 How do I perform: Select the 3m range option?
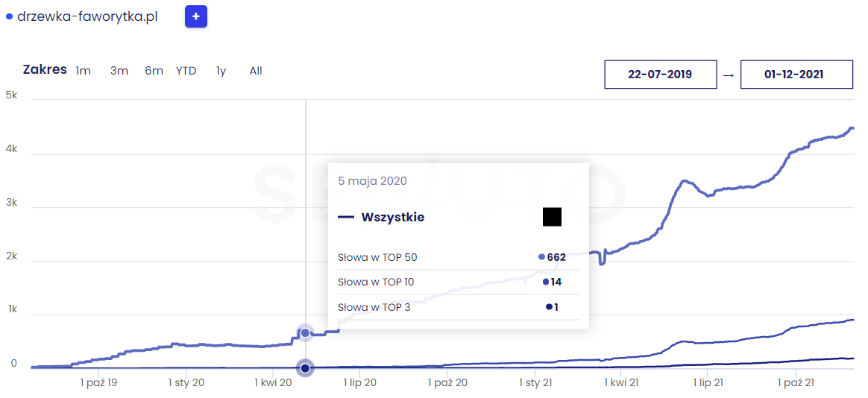119,71
